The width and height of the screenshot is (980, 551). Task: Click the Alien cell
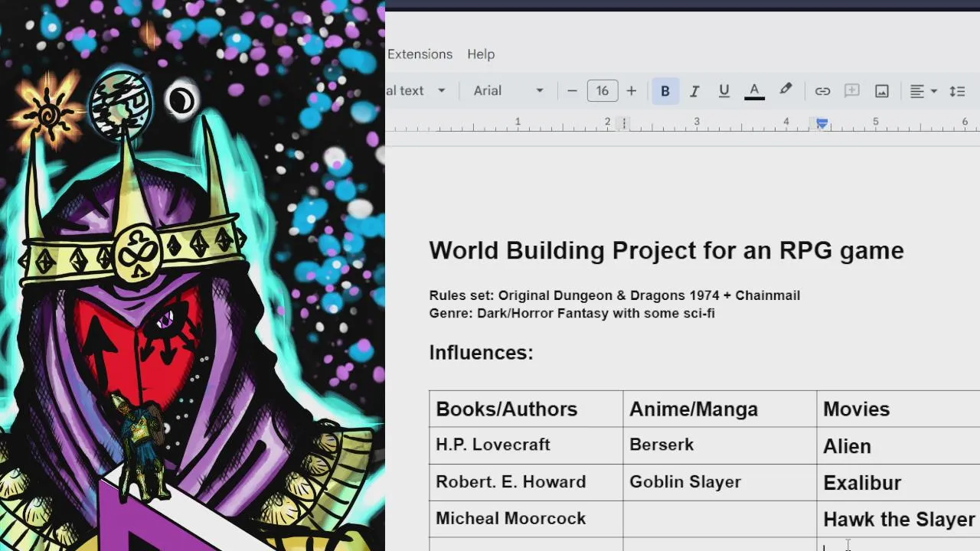pos(899,445)
